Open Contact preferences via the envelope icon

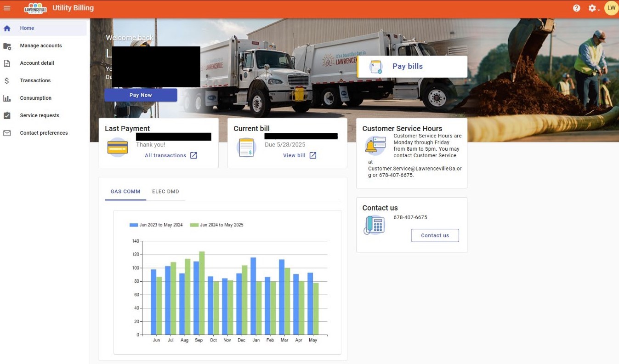[6, 133]
